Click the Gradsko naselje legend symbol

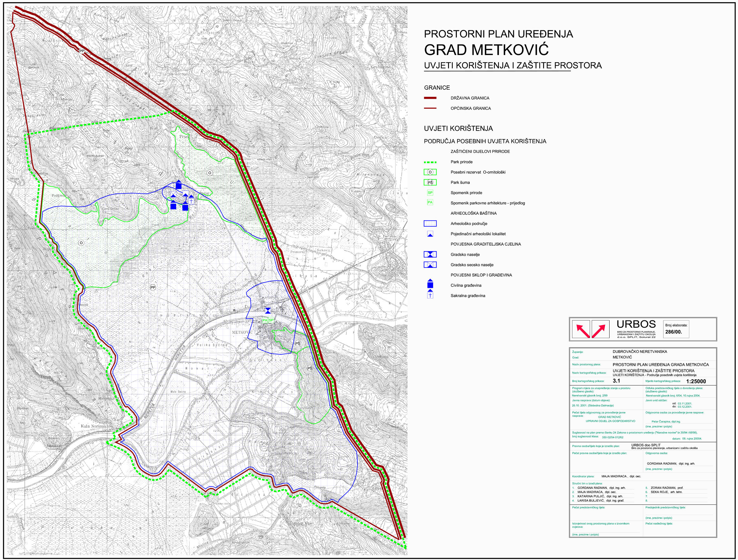pyautogui.click(x=430, y=254)
